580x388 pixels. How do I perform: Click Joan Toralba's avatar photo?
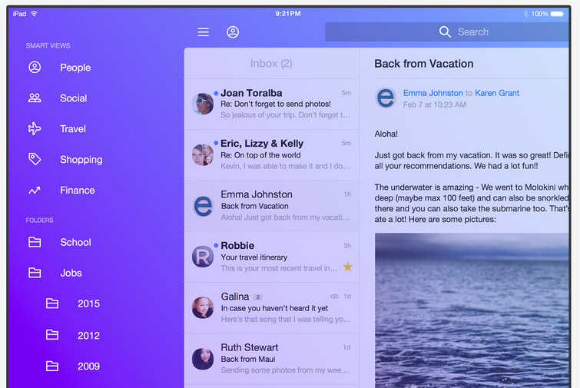pyautogui.click(x=203, y=104)
